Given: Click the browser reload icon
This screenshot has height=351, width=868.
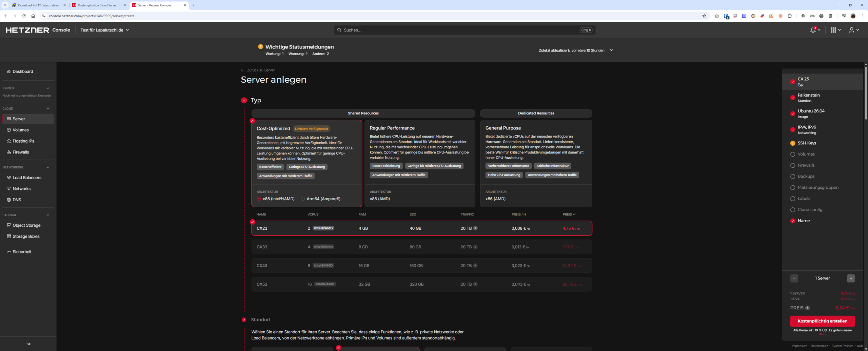Looking at the screenshot, I should pyautogui.click(x=24, y=16).
